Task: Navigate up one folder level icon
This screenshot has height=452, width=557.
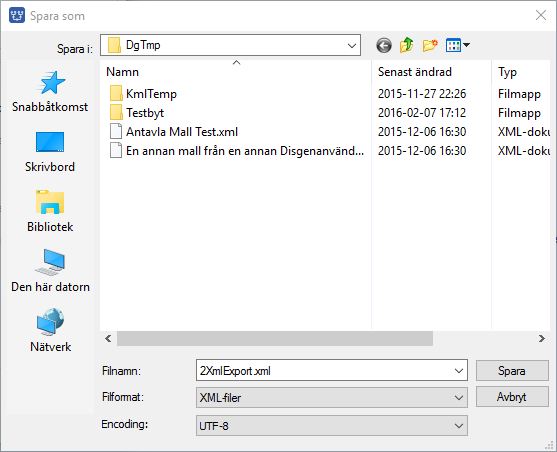Action: pos(407,45)
